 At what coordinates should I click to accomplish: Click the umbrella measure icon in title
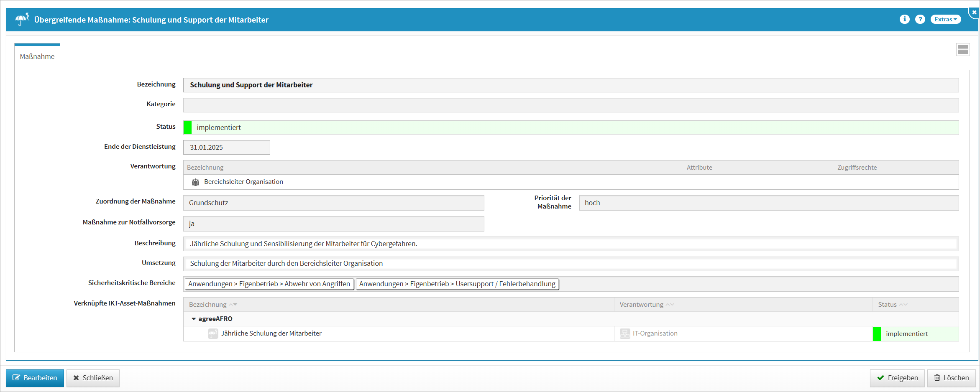pos(22,19)
